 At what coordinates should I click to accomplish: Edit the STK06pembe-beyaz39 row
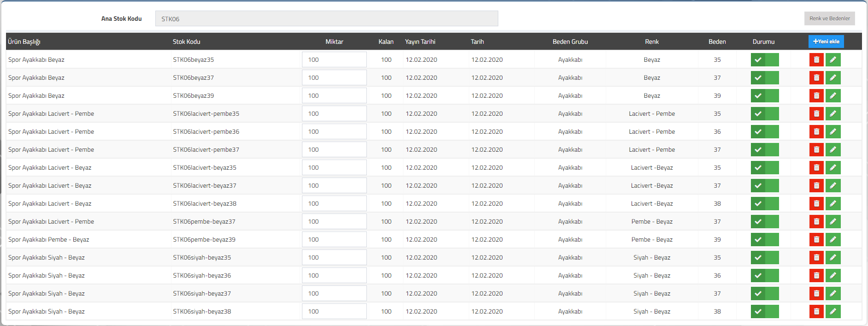pyautogui.click(x=833, y=240)
